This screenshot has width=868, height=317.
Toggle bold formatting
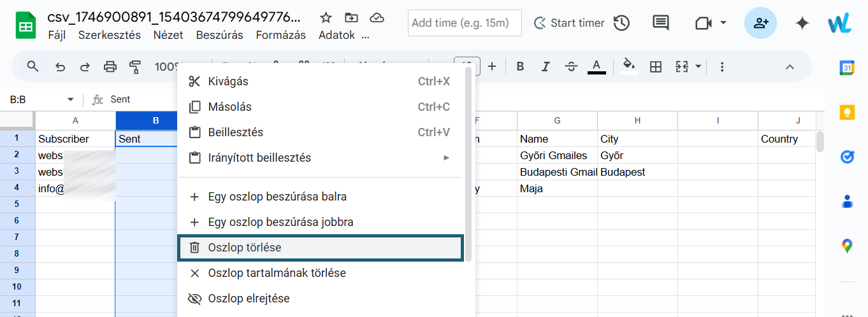pyautogui.click(x=520, y=66)
